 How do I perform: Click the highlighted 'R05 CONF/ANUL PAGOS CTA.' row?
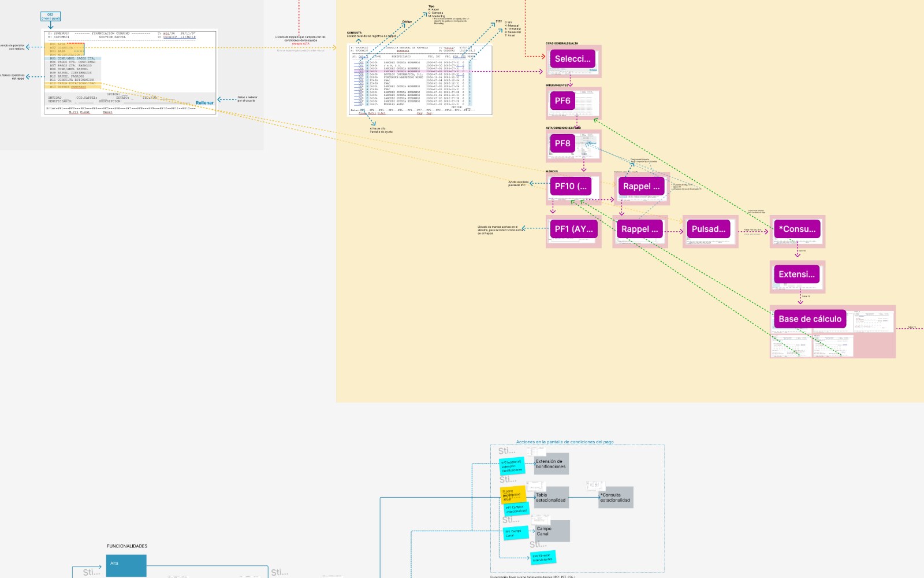point(73,58)
